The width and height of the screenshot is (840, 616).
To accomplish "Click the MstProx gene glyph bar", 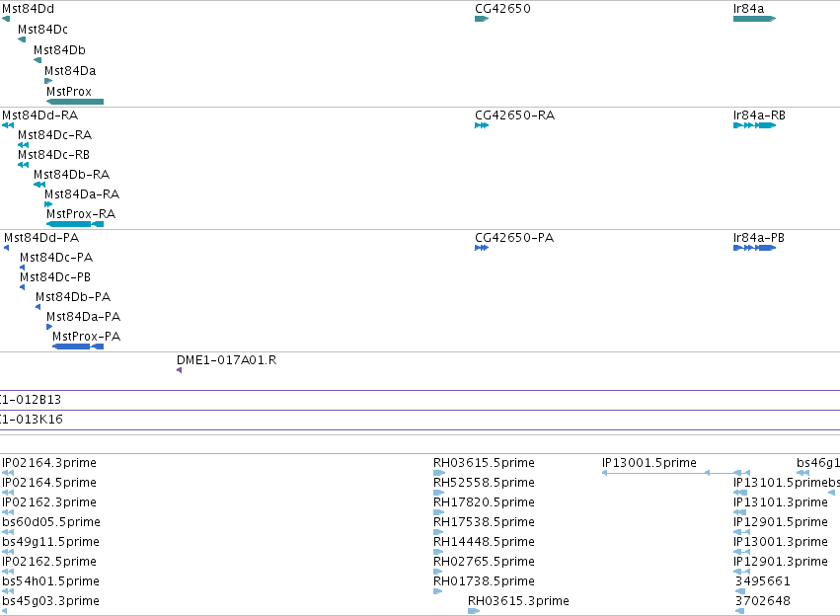I will (x=75, y=102).
